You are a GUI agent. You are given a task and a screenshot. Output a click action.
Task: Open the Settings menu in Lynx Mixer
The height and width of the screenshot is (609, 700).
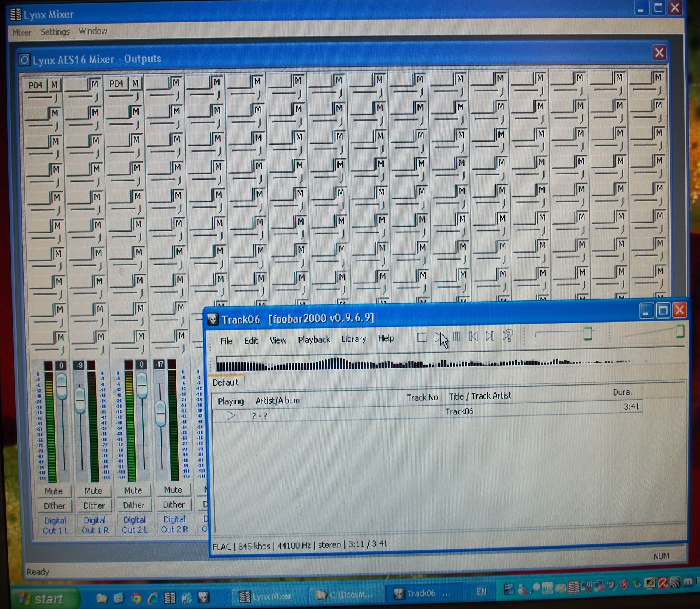55,32
